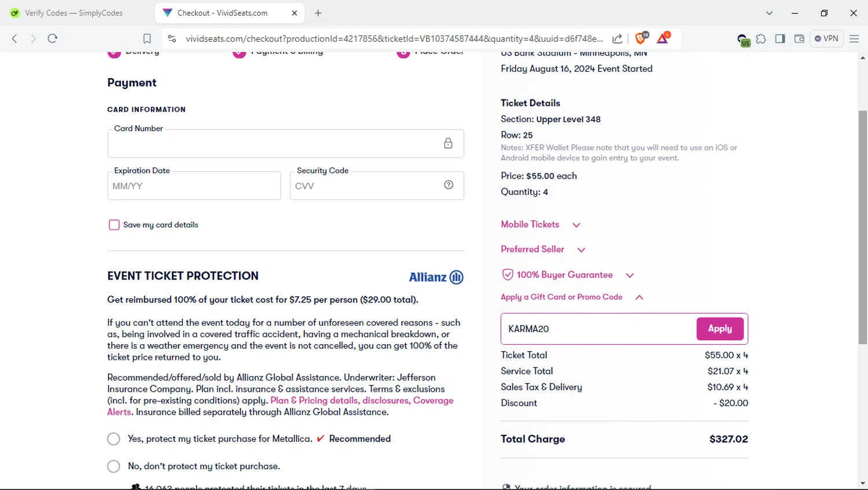
Task: Open the browser main menu
Action: 854,39
